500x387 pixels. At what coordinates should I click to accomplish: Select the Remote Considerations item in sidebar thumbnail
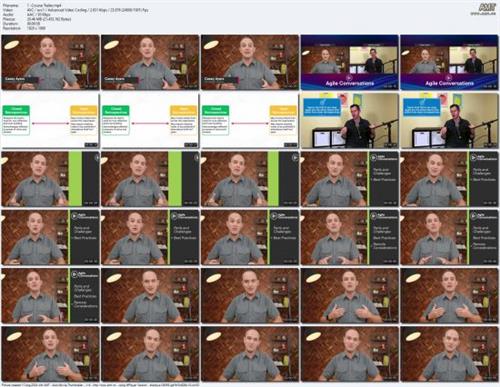click(x=385, y=246)
